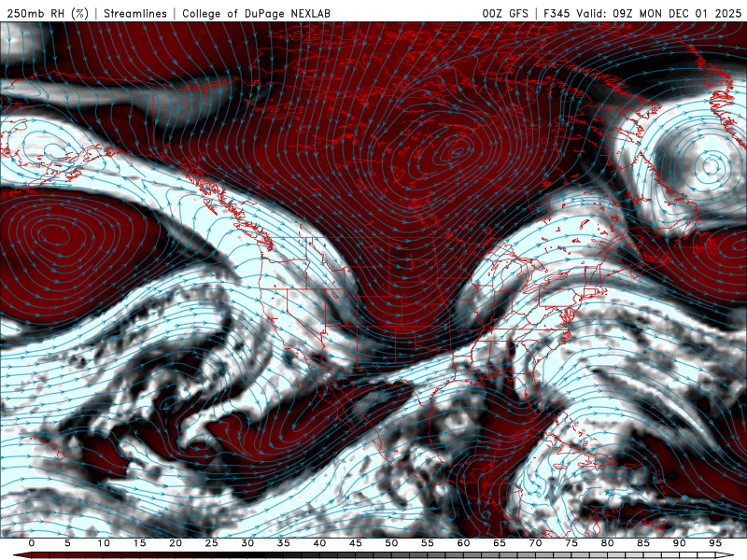This screenshot has height=560, width=747.
Task: Click the colorbar label "25"
Action: tap(212, 543)
